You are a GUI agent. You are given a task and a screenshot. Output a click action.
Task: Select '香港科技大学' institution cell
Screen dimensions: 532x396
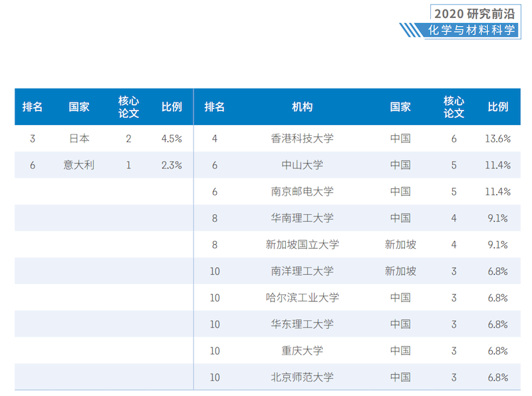302,138
